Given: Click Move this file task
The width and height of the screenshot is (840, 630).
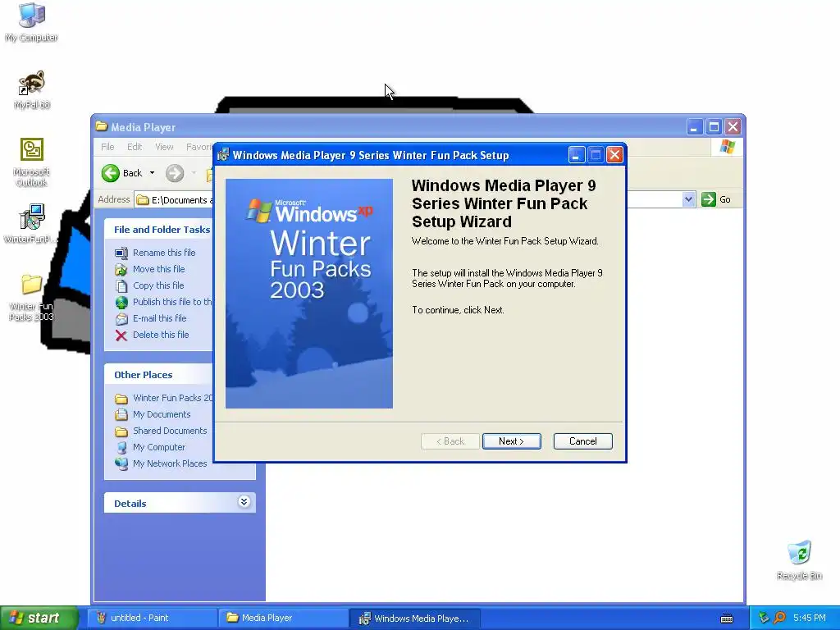Looking at the screenshot, I should [158, 269].
